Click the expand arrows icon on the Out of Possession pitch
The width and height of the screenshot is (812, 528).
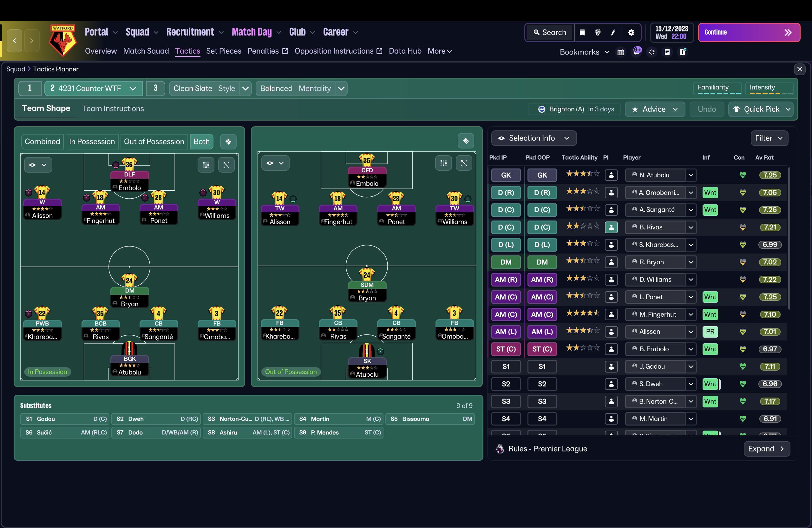(x=464, y=163)
